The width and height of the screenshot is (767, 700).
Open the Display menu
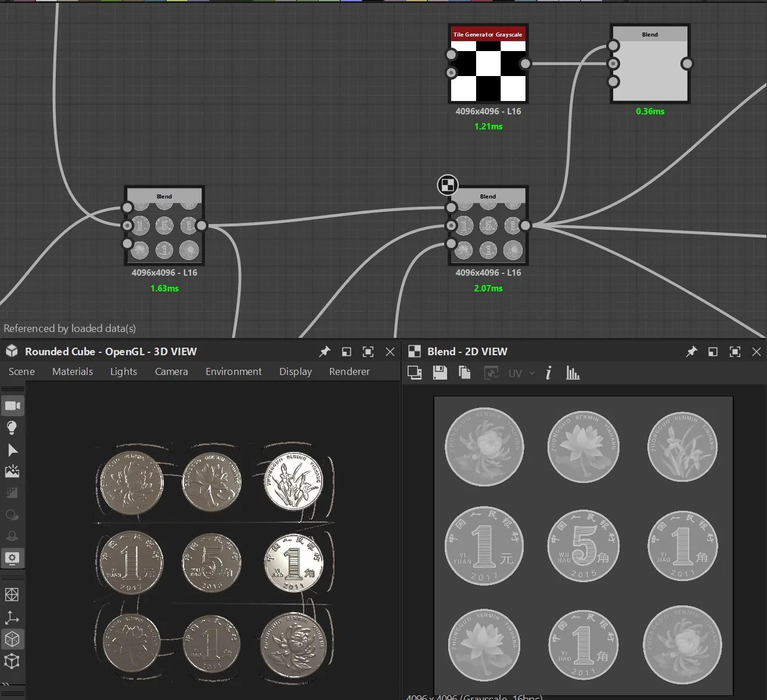pos(296,371)
